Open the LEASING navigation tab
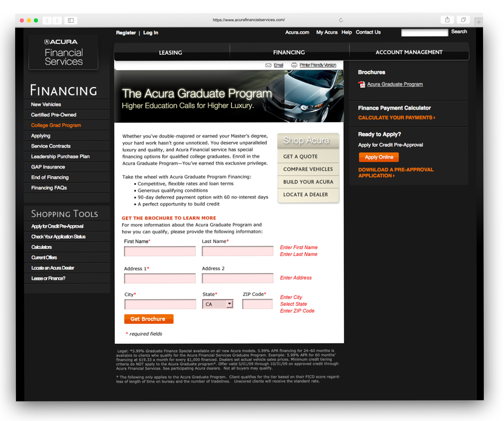504x421 pixels. click(171, 52)
